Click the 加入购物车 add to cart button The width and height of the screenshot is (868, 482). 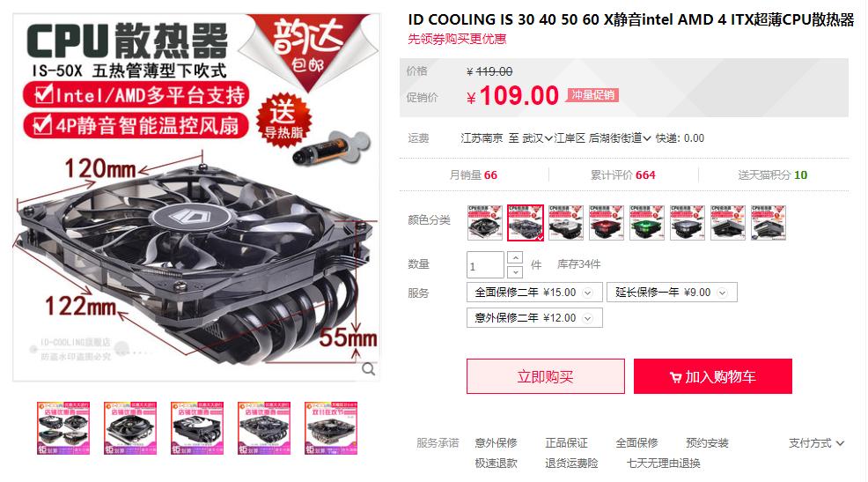tap(713, 377)
